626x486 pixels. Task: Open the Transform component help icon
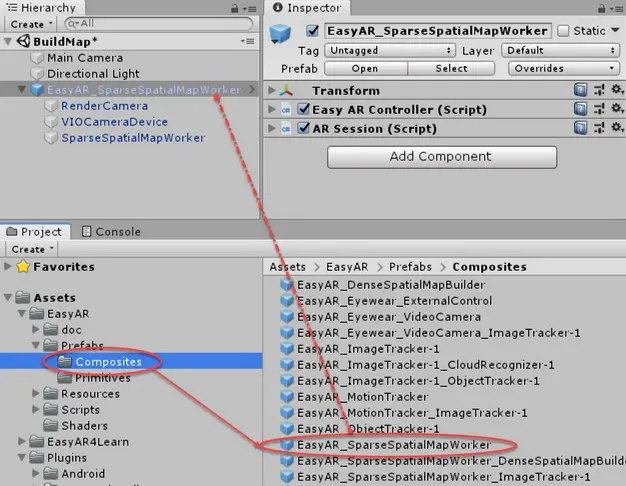(580, 90)
